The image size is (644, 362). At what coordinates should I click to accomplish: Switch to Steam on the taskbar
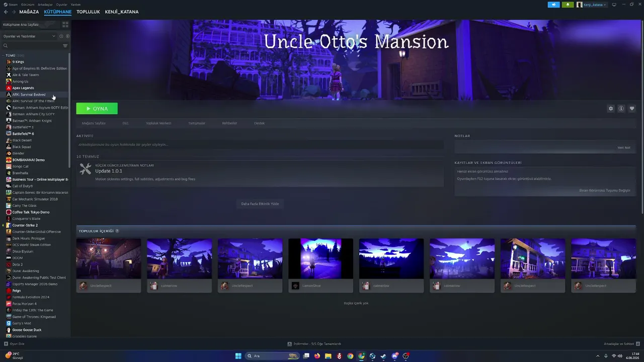[383, 356]
